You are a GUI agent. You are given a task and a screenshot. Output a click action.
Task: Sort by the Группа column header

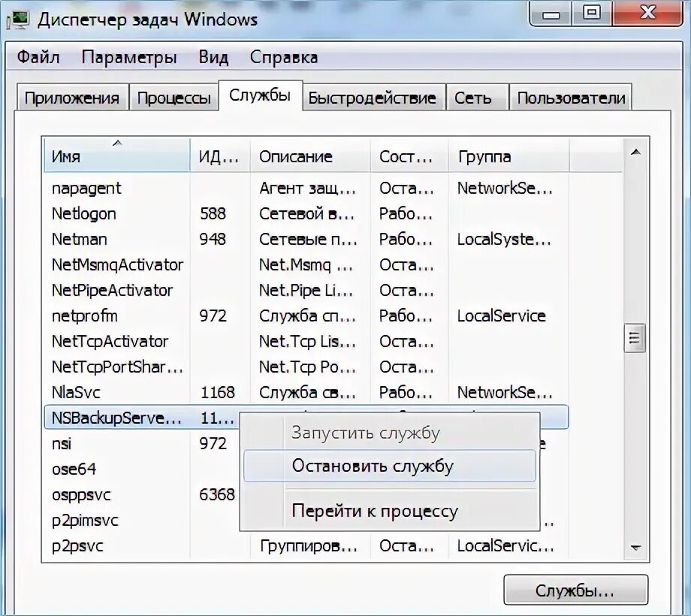pyautogui.click(x=509, y=155)
